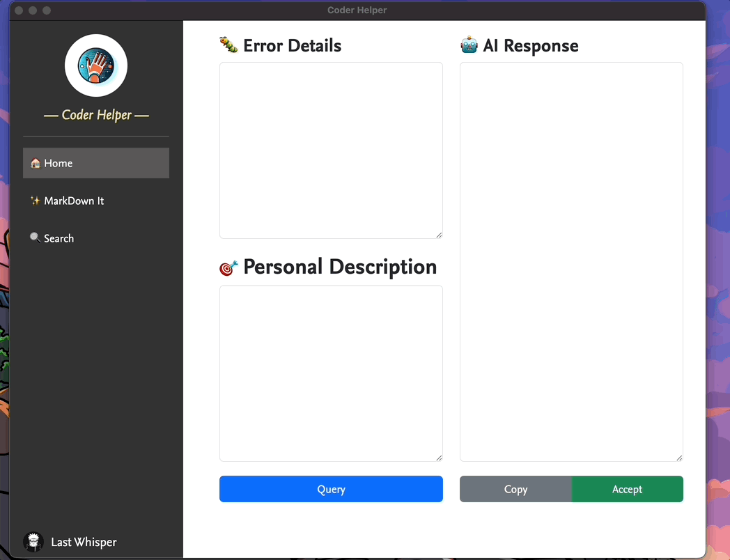Click the house icon beside Home
This screenshot has width=730, height=560.
[x=36, y=163]
